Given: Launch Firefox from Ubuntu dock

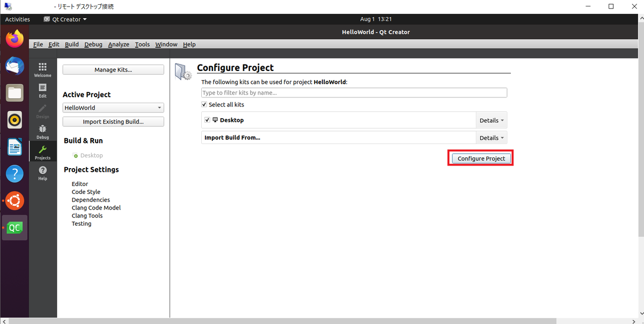Looking at the screenshot, I should click(x=15, y=39).
